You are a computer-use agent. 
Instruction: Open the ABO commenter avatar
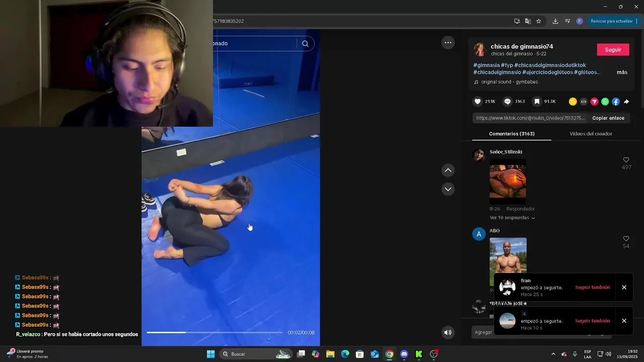pyautogui.click(x=479, y=234)
